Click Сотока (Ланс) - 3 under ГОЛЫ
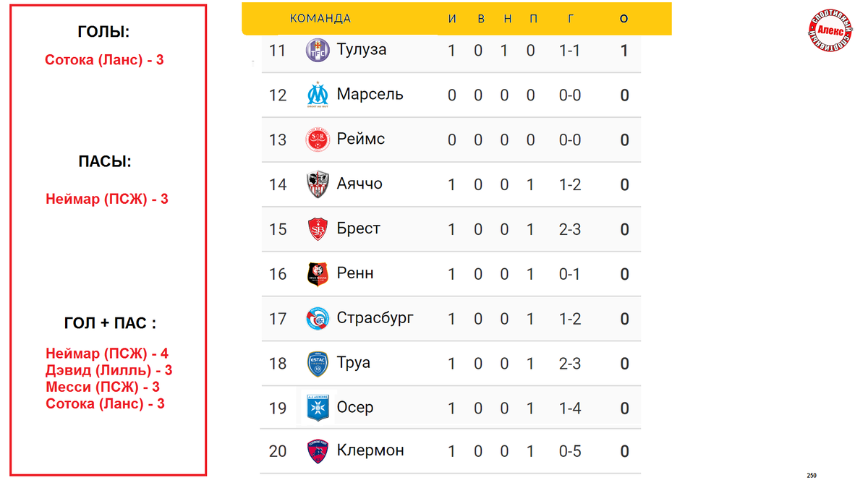The width and height of the screenshot is (868, 488). [x=104, y=60]
